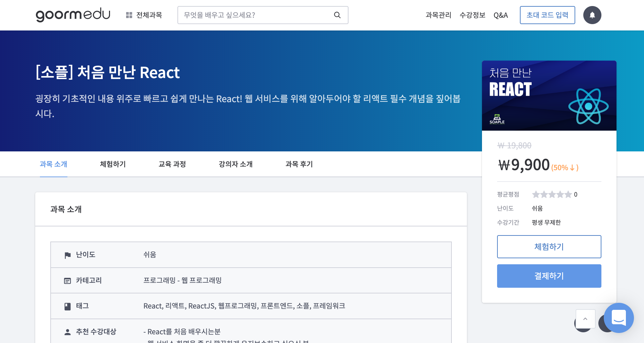Open 과목관리 menu
This screenshot has height=343, width=644.
pyautogui.click(x=438, y=15)
